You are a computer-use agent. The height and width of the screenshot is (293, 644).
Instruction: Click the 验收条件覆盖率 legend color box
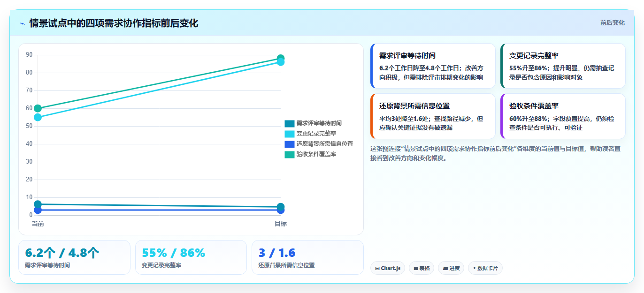[x=290, y=154]
